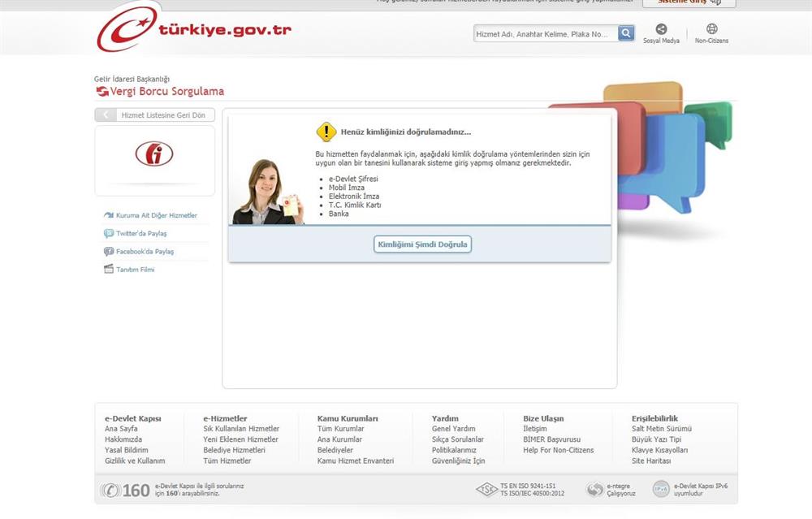Open Twitter'da Paylaş link

[141, 234]
